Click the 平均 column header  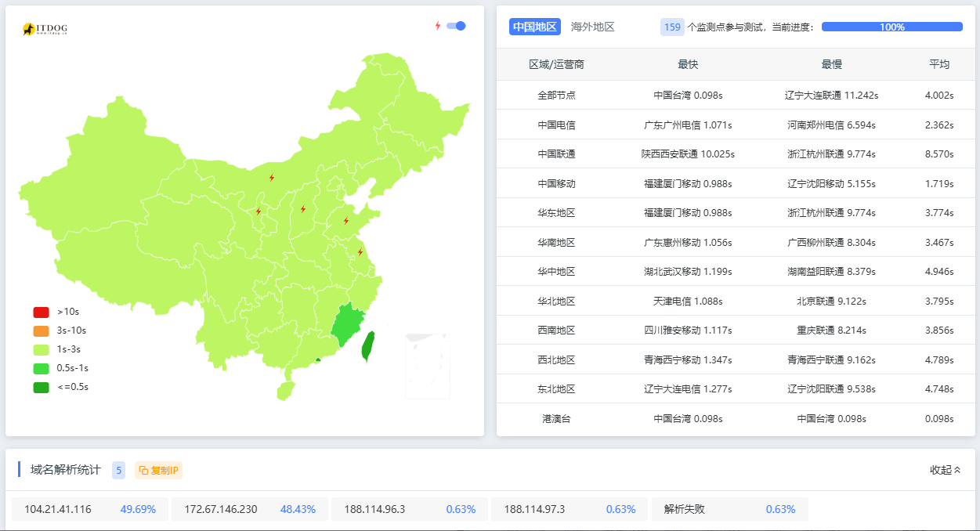[x=938, y=64]
